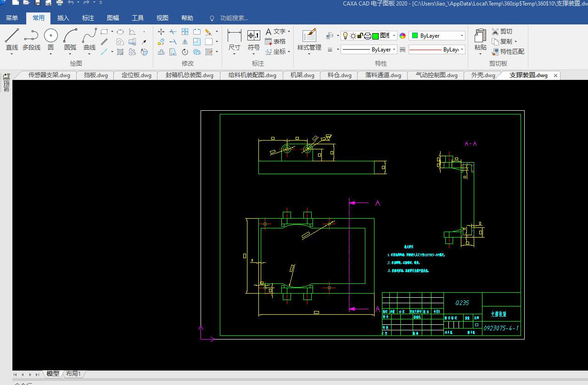Viewport: 588px width, 385px height.
Task: Close the 支撑装置.dwg document tab
Action: (x=555, y=76)
